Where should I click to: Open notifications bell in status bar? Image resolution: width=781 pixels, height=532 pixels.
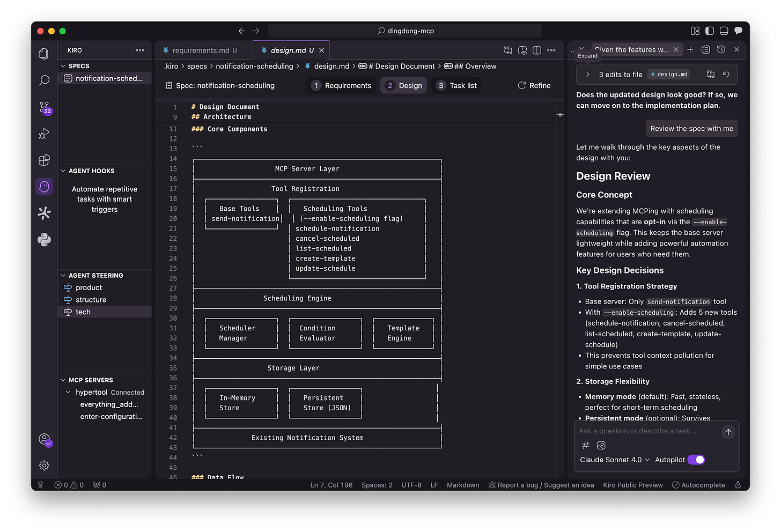(738, 485)
